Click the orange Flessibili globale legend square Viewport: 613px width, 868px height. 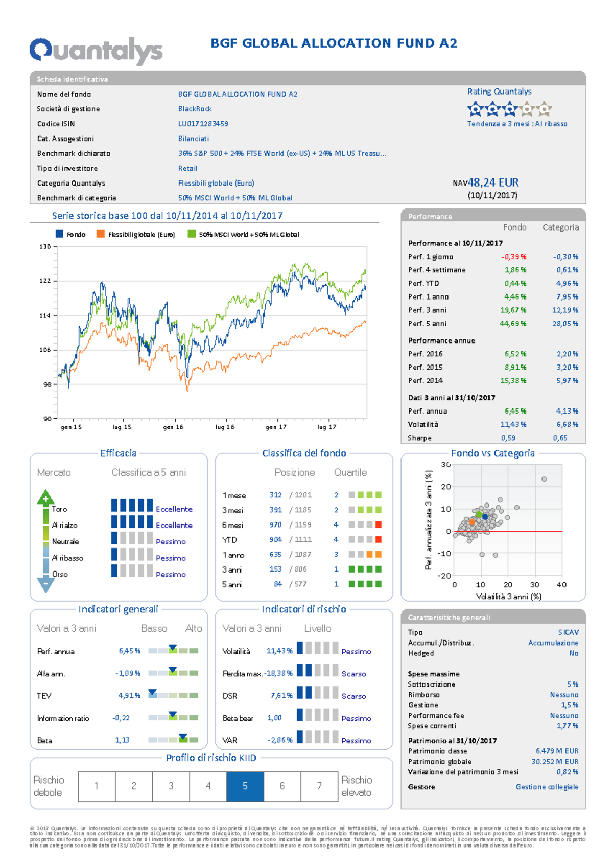101,234
